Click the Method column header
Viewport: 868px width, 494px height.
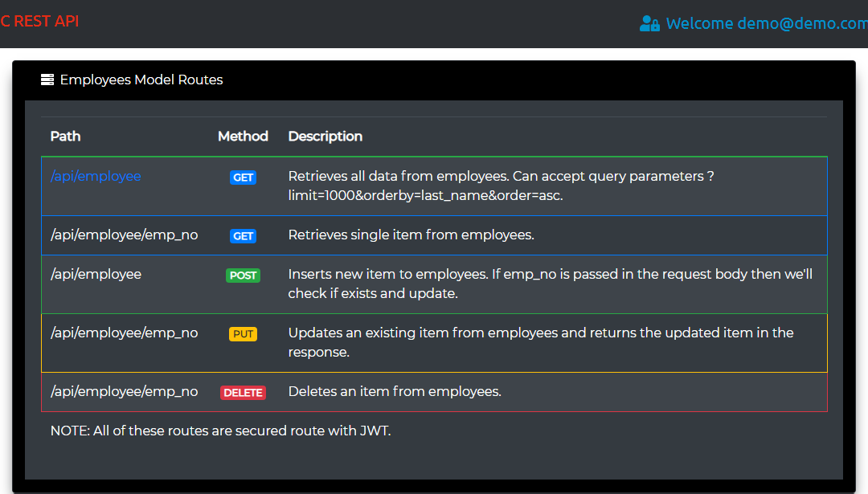[243, 137]
